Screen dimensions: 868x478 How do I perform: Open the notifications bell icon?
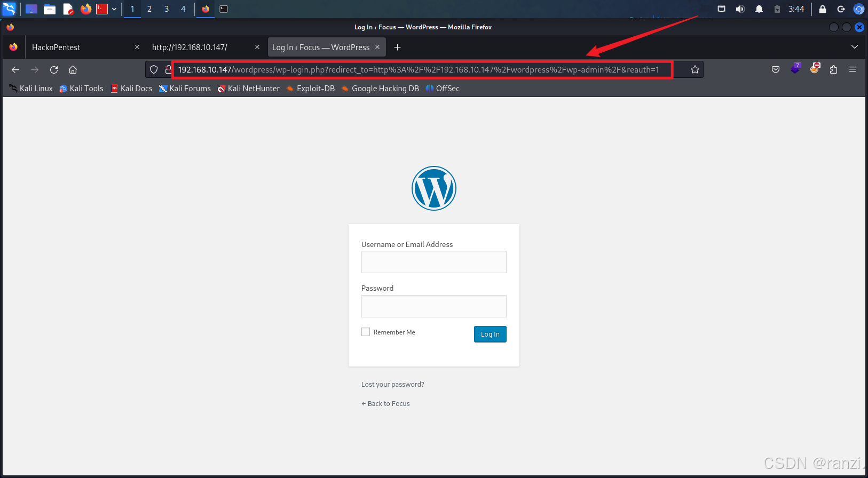click(x=759, y=9)
